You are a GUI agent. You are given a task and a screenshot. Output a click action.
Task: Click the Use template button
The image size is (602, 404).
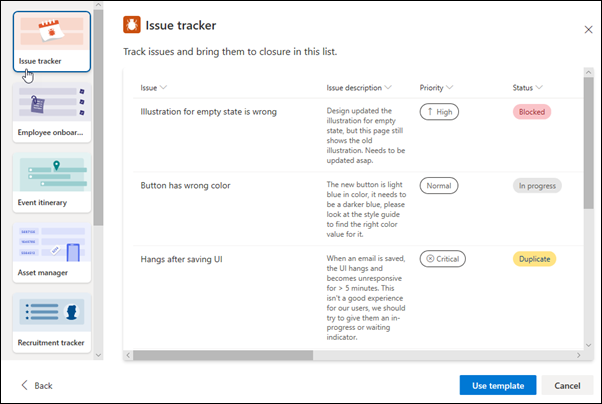(x=498, y=385)
